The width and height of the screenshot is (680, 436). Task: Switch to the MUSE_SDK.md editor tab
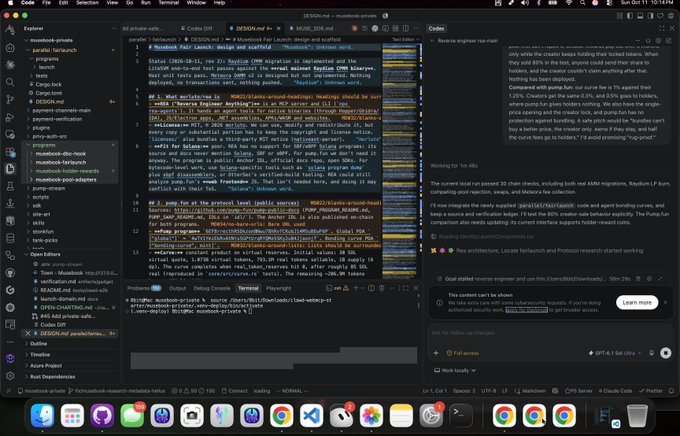coord(314,29)
